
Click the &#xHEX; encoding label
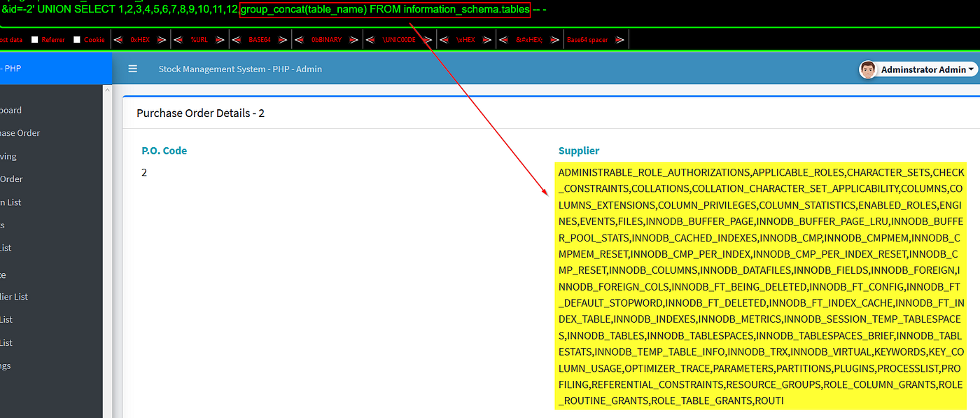tap(528, 40)
